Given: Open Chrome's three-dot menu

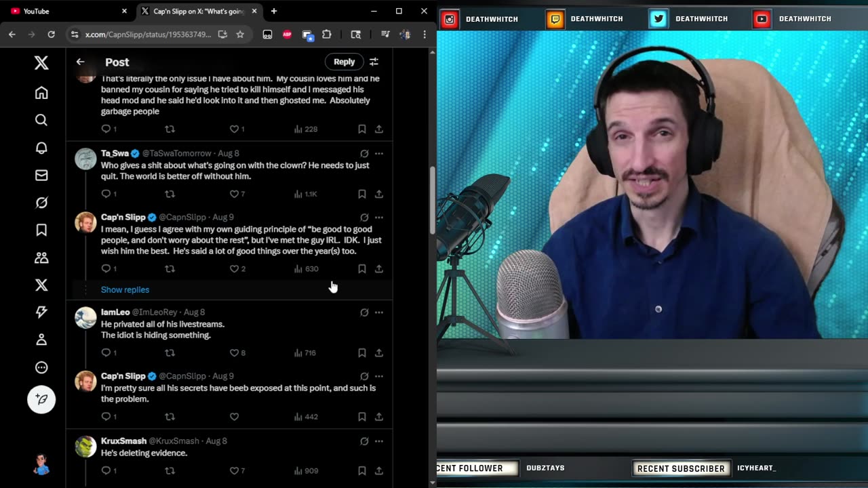Looking at the screenshot, I should coord(425,34).
